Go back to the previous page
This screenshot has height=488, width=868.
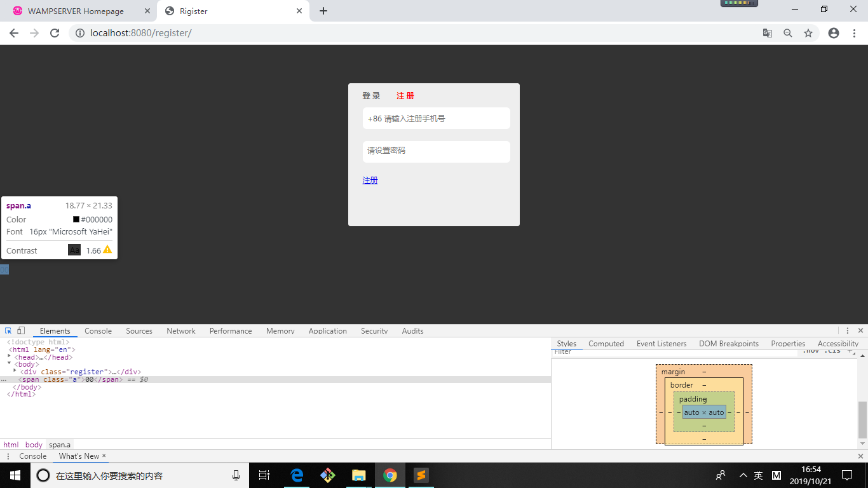14,33
